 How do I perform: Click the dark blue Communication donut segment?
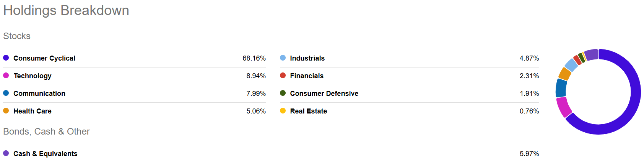pos(561,88)
